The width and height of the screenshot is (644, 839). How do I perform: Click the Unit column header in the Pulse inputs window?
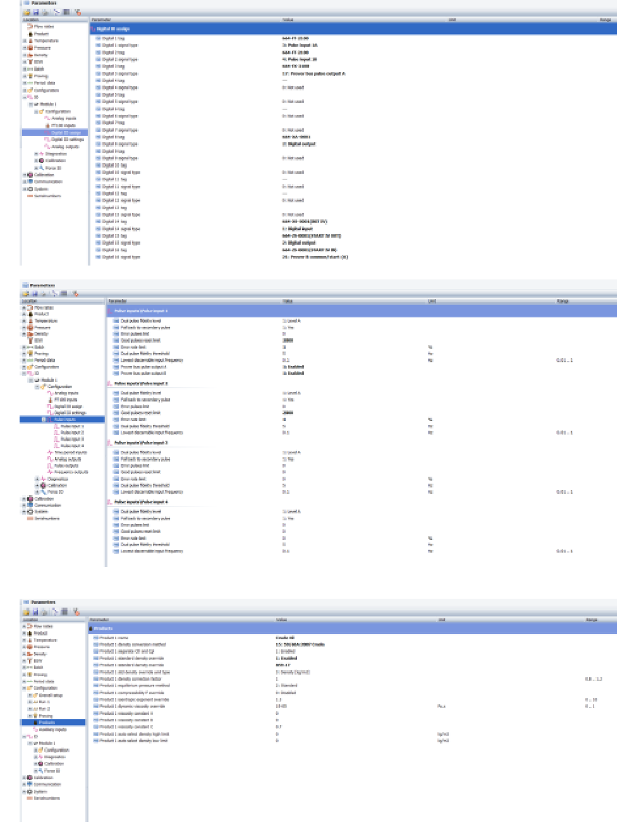(432, 302)
